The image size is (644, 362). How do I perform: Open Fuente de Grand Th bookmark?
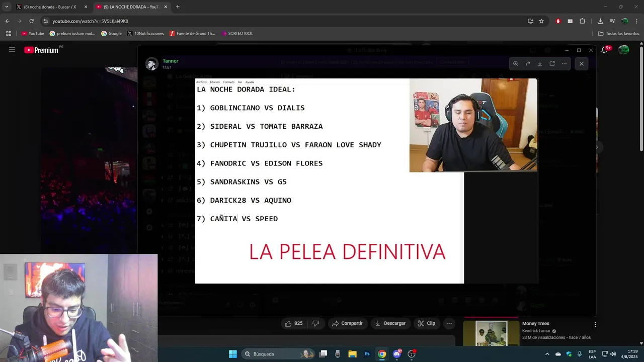click(192, 34)
